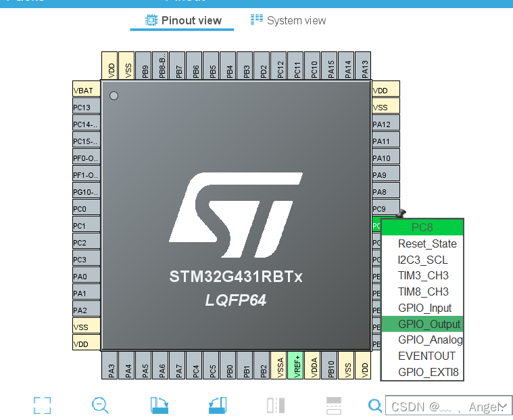Rotate the chip counter-clockwise using the rotate icon

[218, 405]
